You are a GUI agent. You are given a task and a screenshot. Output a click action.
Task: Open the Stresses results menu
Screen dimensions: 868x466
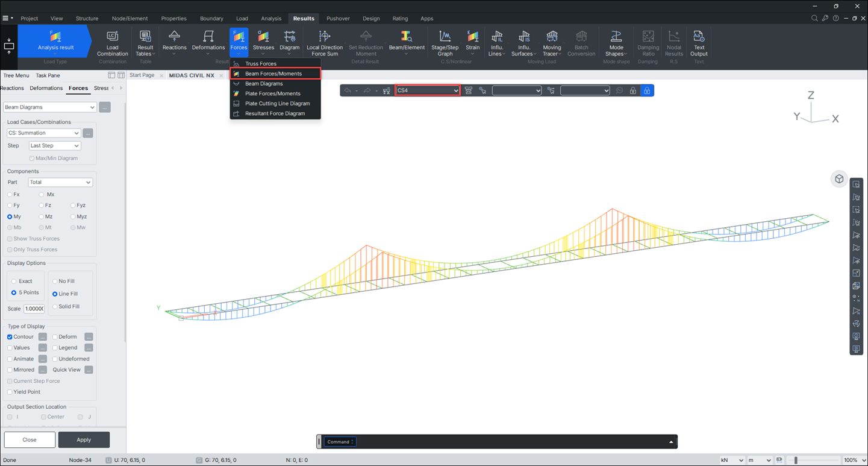click(x=263, y=43)
